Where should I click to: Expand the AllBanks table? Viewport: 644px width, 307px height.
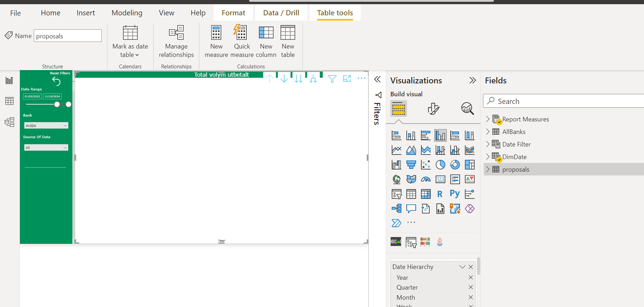(488, 132)
